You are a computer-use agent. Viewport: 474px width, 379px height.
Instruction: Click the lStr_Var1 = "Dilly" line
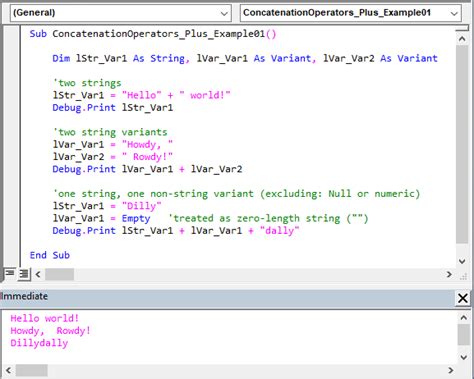click(x=107, y=206)
